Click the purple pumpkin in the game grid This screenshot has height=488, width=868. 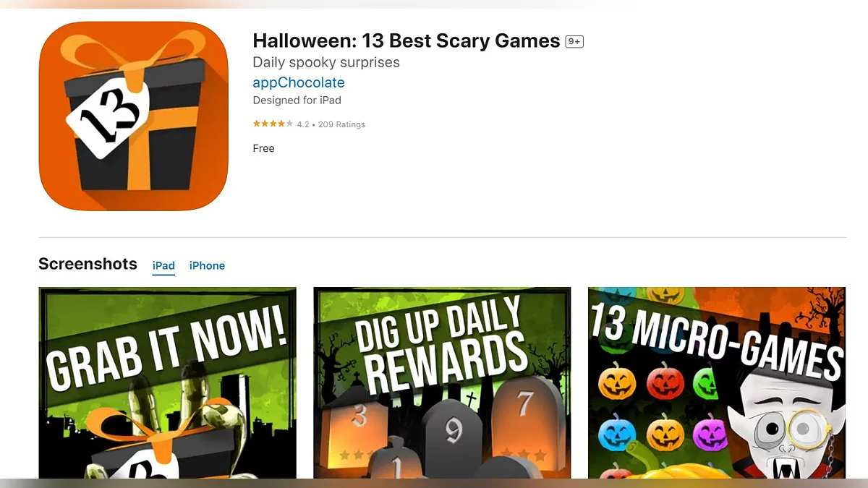(710, 434)
